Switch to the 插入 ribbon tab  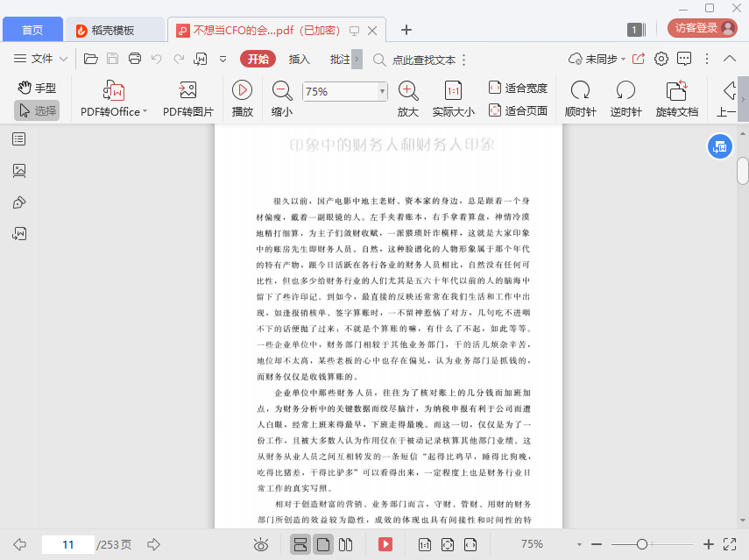pyautogui.click(x=299, y=60)
